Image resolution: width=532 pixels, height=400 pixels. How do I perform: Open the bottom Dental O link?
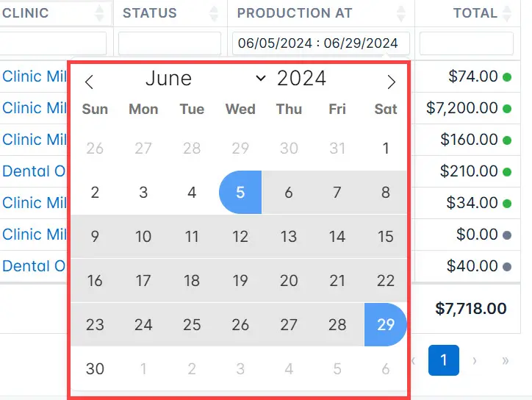[x=34, y=266]
